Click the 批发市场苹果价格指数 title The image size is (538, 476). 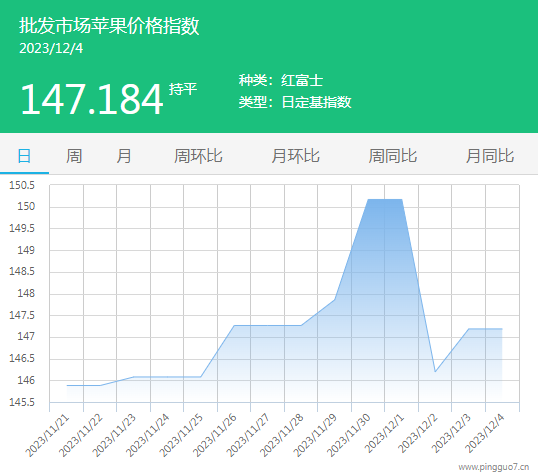pos(109,26)
